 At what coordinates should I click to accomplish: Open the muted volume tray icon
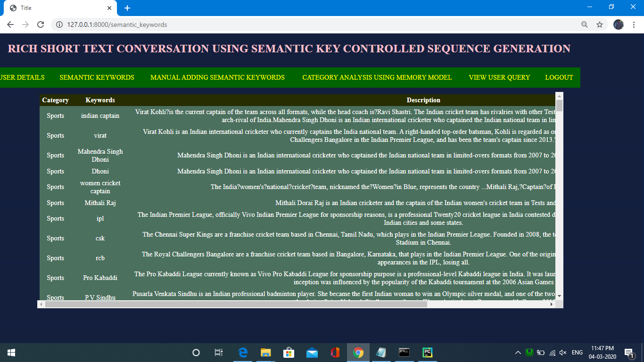(563, 353)
